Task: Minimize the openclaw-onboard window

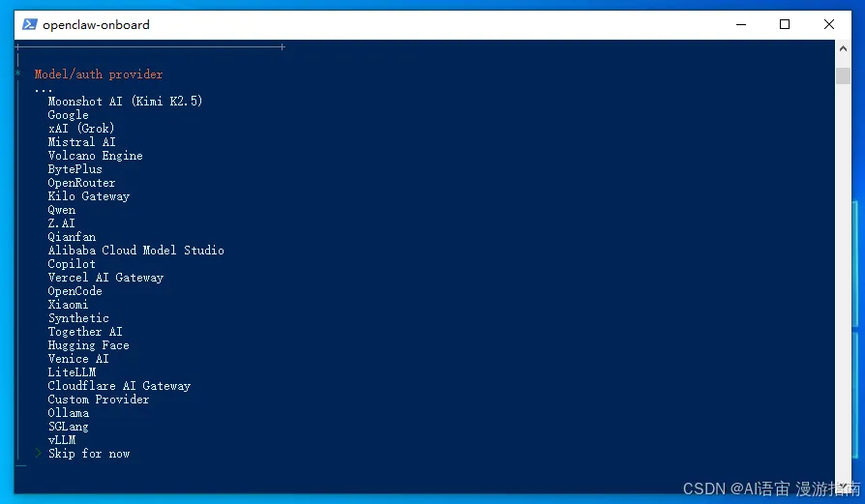Action: point(741,24)
